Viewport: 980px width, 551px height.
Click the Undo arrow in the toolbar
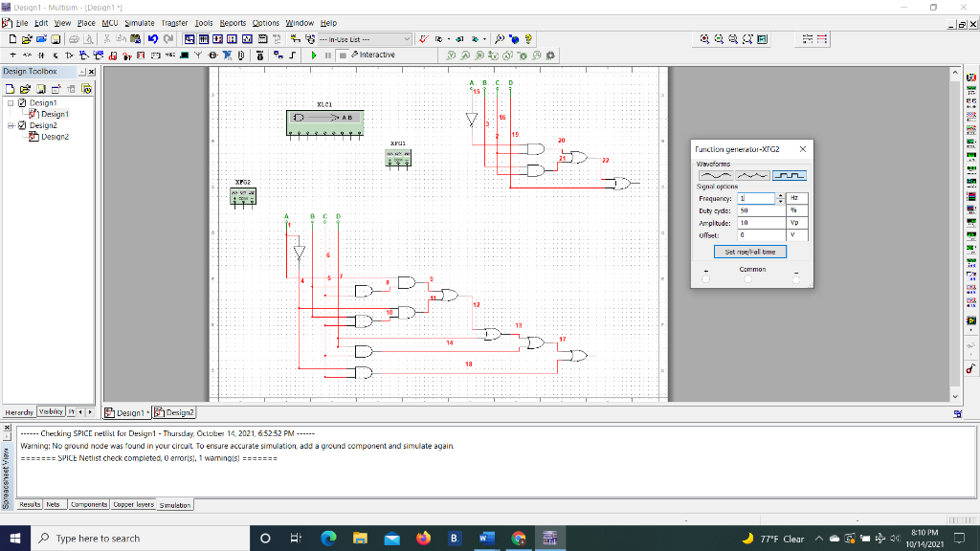[x=151, y=39]
